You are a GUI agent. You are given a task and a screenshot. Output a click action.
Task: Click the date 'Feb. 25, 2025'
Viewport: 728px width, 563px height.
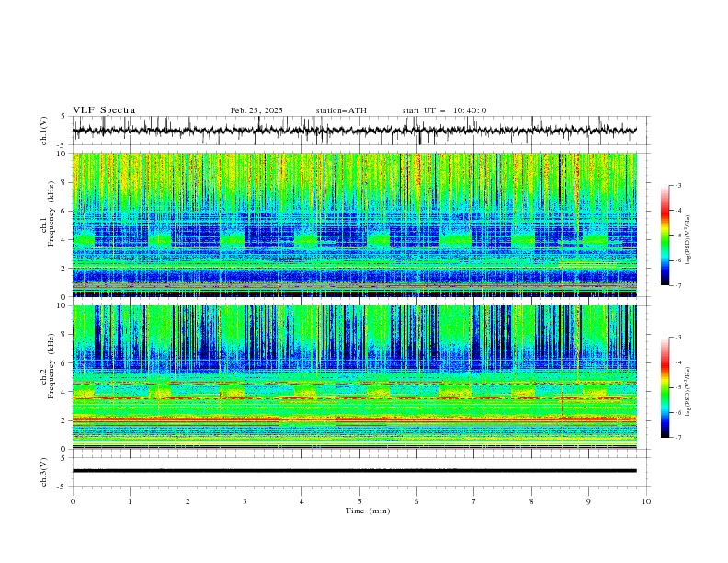tap(256, 110)
